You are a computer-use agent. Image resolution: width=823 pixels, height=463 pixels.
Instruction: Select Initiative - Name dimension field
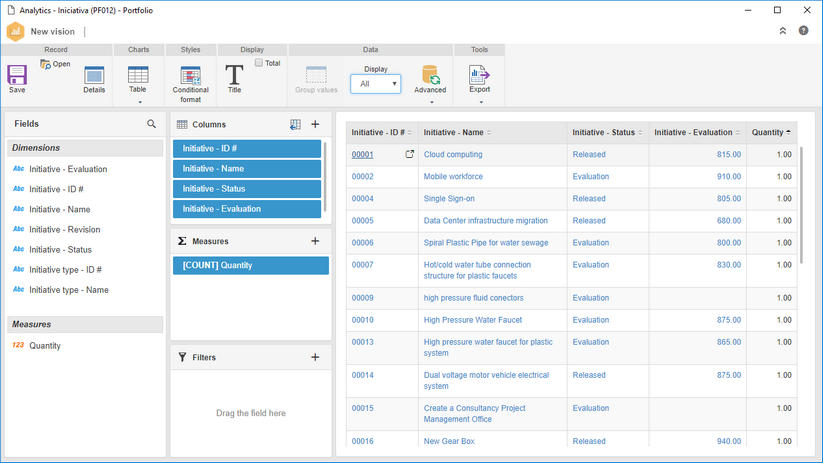(60, 209)
